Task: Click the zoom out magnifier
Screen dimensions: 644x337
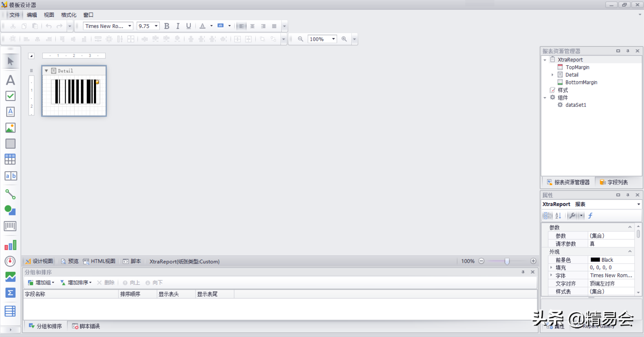Action: pyautogui.click(x=301, y=39)
